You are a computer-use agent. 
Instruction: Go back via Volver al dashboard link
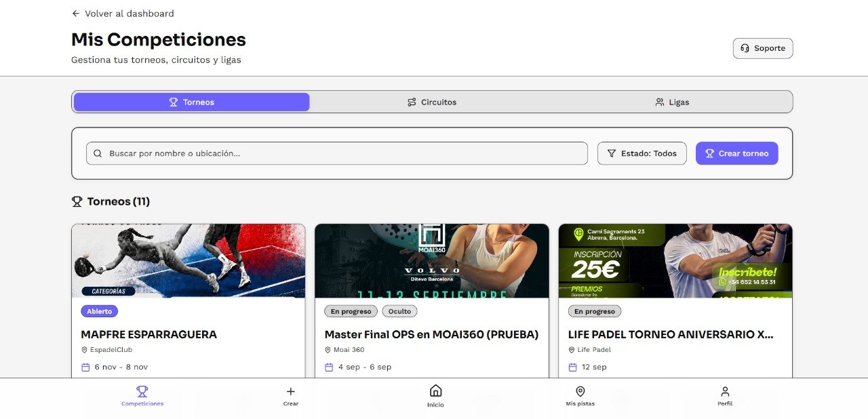pyautogui.click(x=123, y=14)
